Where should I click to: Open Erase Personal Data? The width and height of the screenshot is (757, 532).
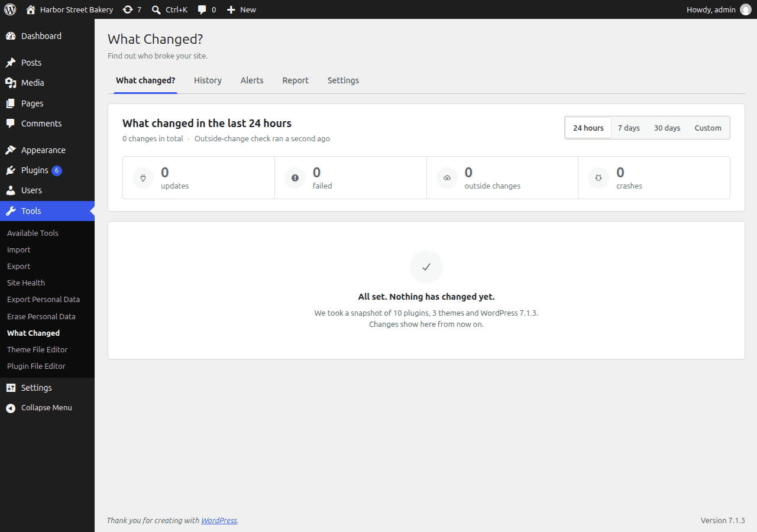click(x=41, y=316)
